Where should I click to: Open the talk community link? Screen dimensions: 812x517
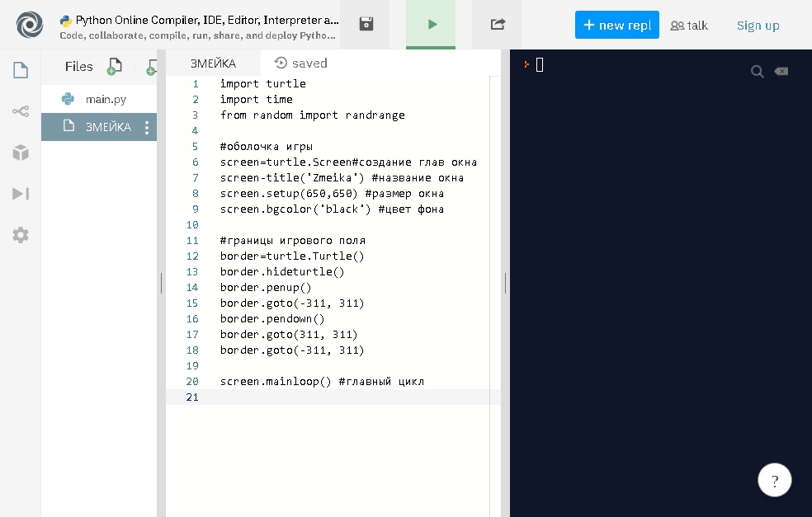pos(689,26)
